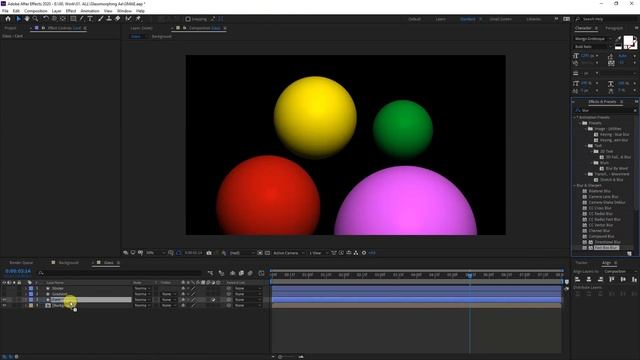Toggle visibility eye for Background layer row

pos(4,305)
